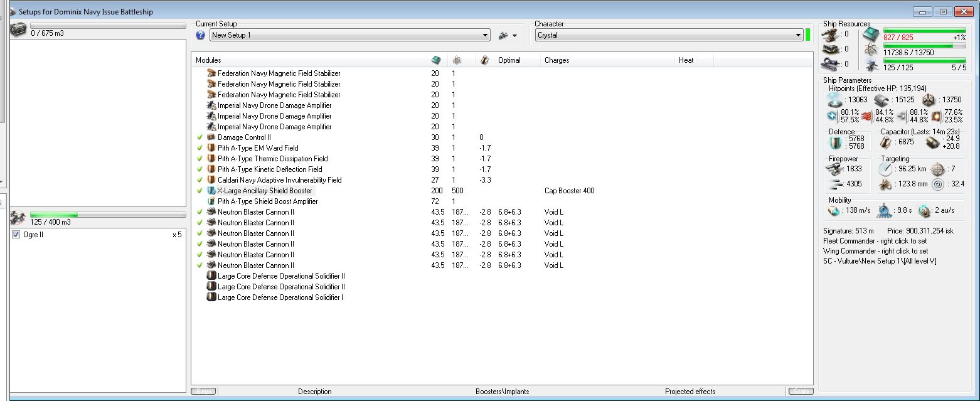Switch to the Boosters\Implants tab
980x401 pixels.
[502, 392]
